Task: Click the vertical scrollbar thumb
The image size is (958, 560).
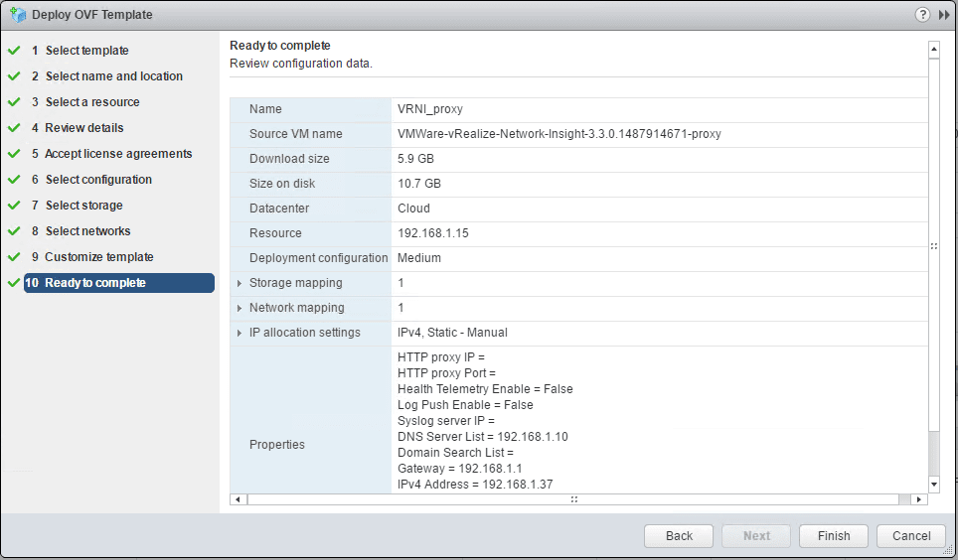Action: pyautogui.click(x=933, y=246)
